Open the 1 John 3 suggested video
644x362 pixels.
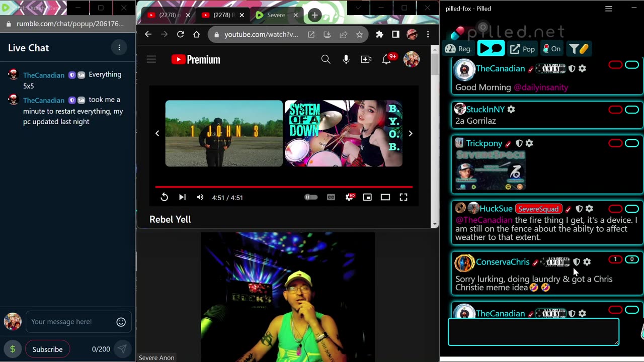click(x=224, y=133)
